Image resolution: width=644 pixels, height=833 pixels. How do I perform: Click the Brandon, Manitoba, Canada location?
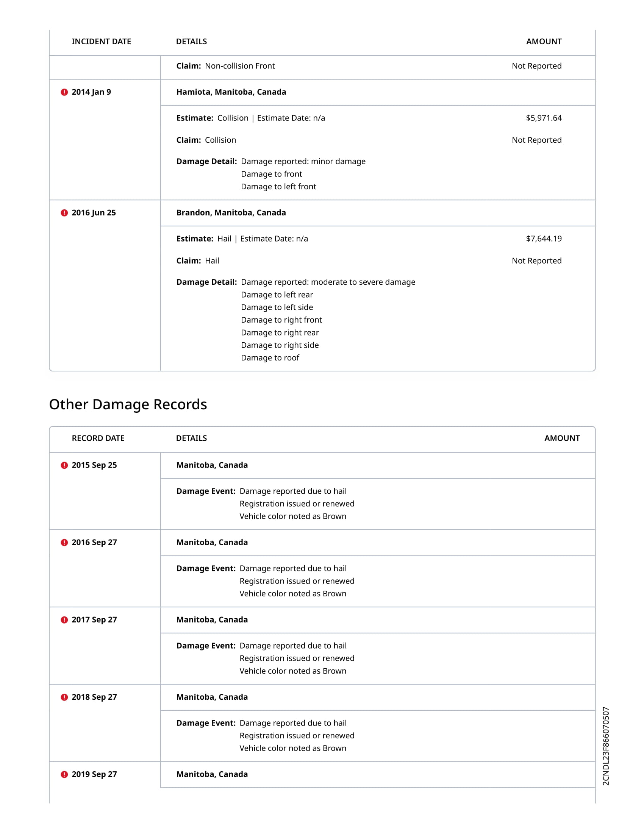pos(231,213)
